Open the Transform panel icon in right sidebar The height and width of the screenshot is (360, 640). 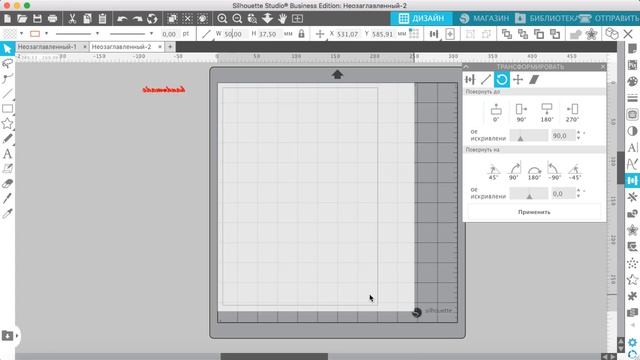[632, 180]
